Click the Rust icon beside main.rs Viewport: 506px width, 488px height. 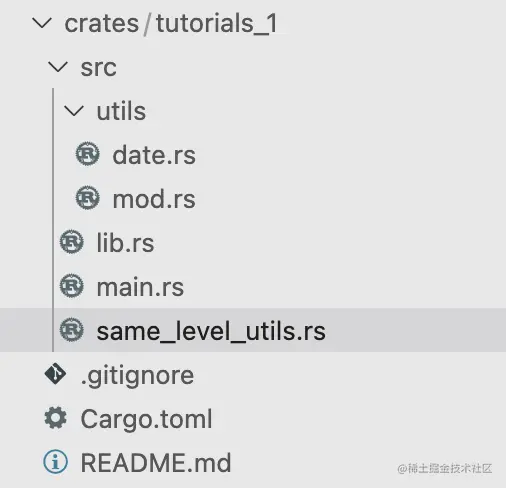pyautogui.click(x=71, y=286)
